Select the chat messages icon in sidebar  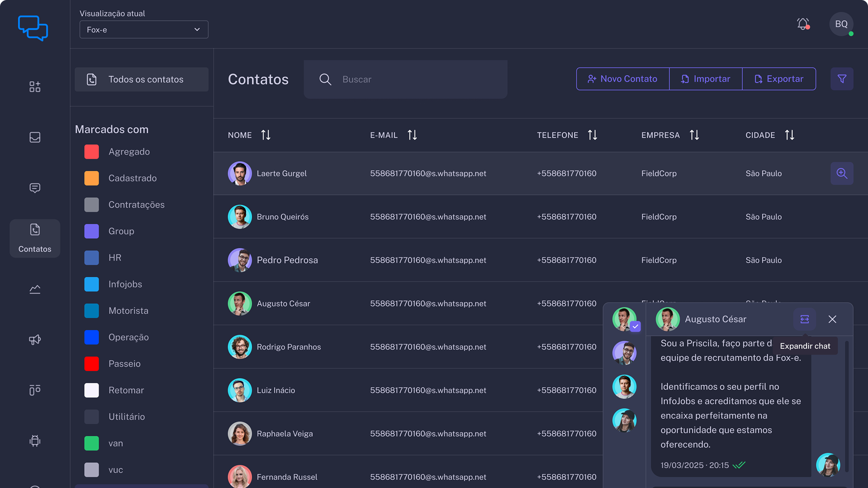click(35, 188)
